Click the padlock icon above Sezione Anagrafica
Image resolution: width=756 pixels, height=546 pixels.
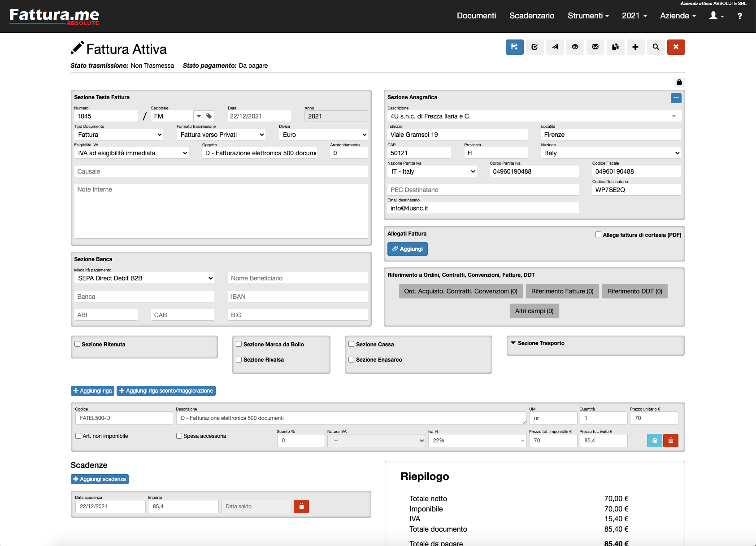[x=679, y=82]
